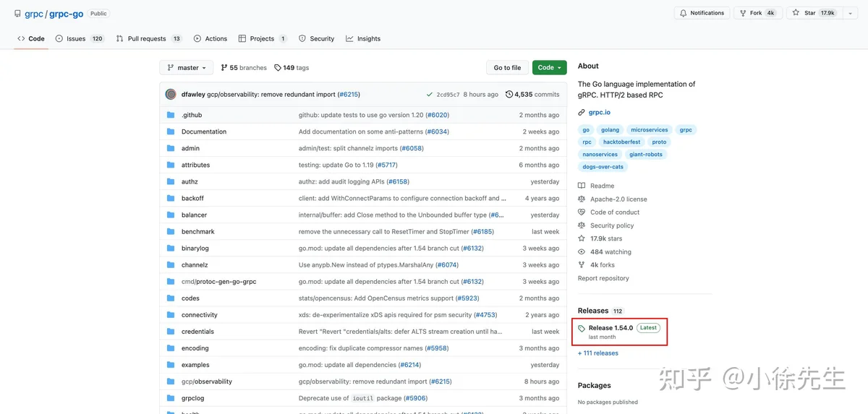
Task: Click the backoff folder icon
Action: tap(171, 198)
